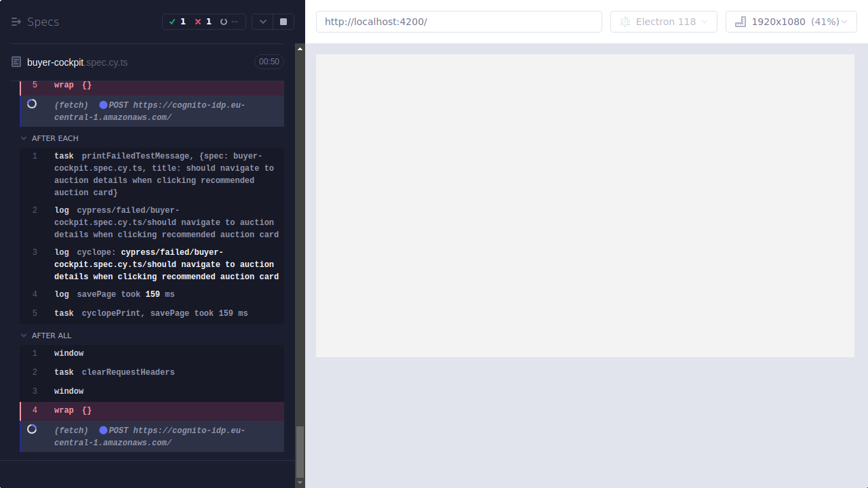Click the pending tests spinner counter
The image size is (868, 488).
tap(229, 22)
